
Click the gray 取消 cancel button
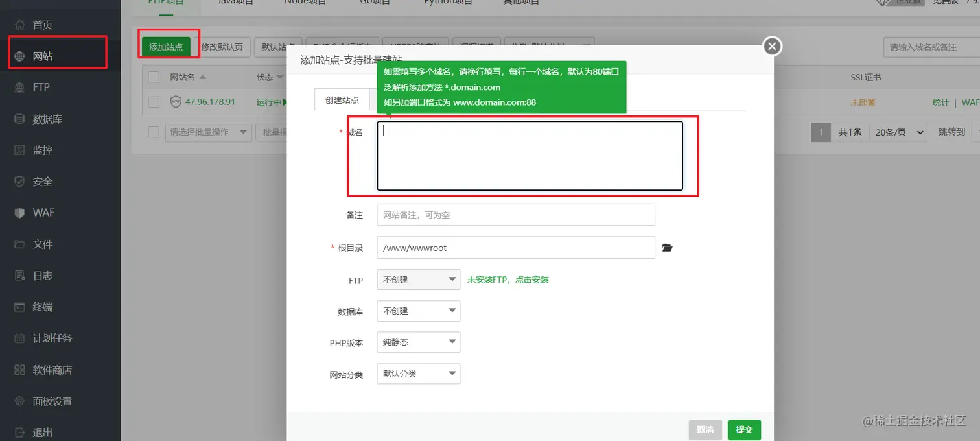coord(705,430)
